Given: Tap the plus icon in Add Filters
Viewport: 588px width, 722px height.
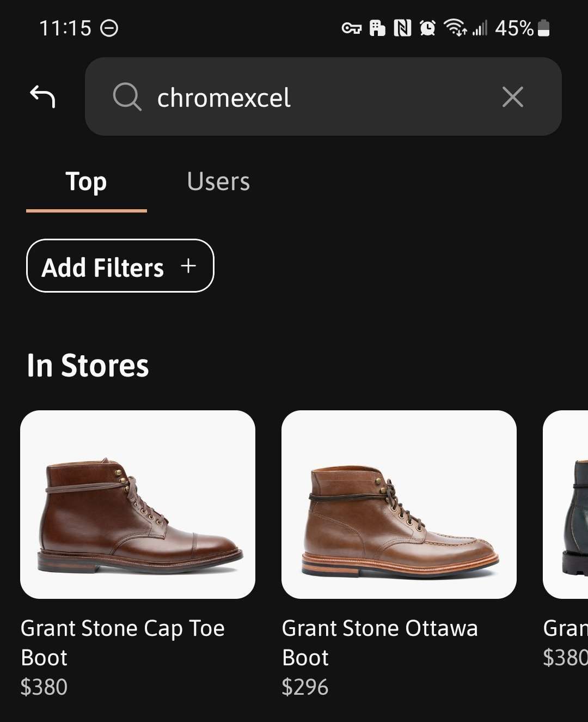Looking at the screenshot, I should tap(188, 266).
